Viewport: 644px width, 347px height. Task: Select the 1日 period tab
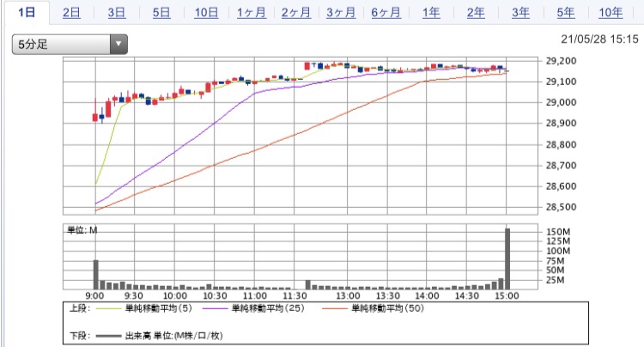pyautogui.click(x=27, y=13)
